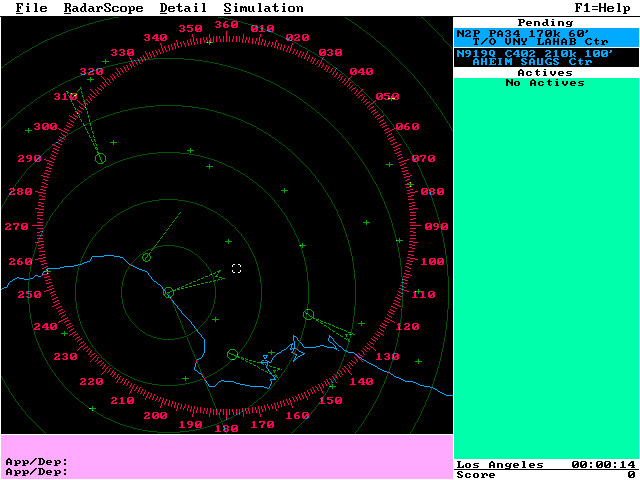The image size is (640, 480).
Task: Click the 'No Actives' message
Action: click(545, 83)
